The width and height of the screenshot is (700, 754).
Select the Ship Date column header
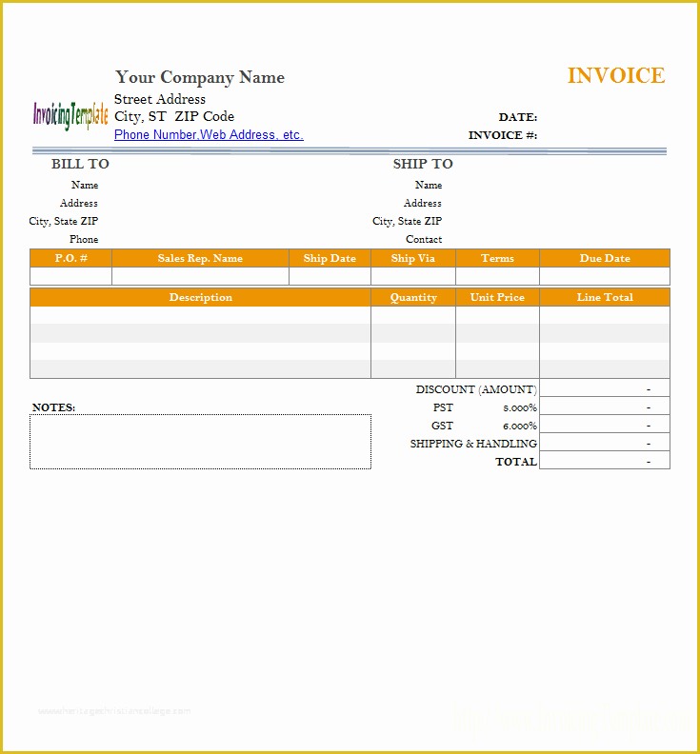(330, 258)
